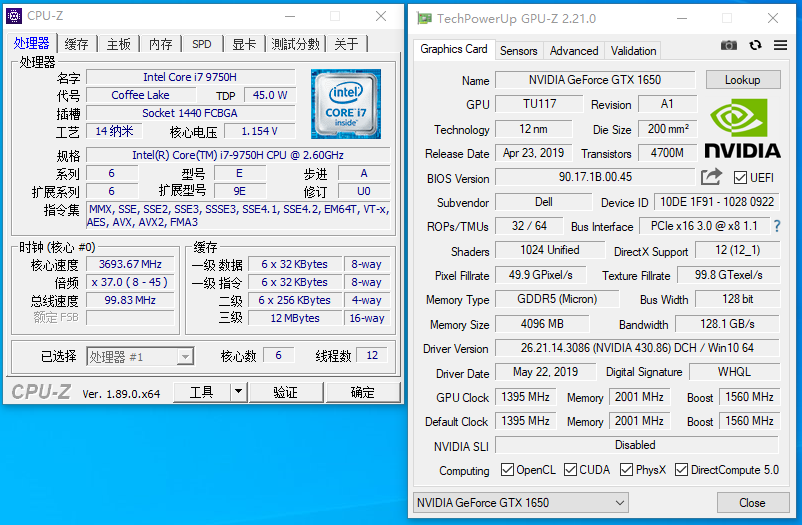Image resolution: width=802 pixels, height=525 pixels.
Task: Click the Close button in GPU-Z
Action: pos(752,502)
